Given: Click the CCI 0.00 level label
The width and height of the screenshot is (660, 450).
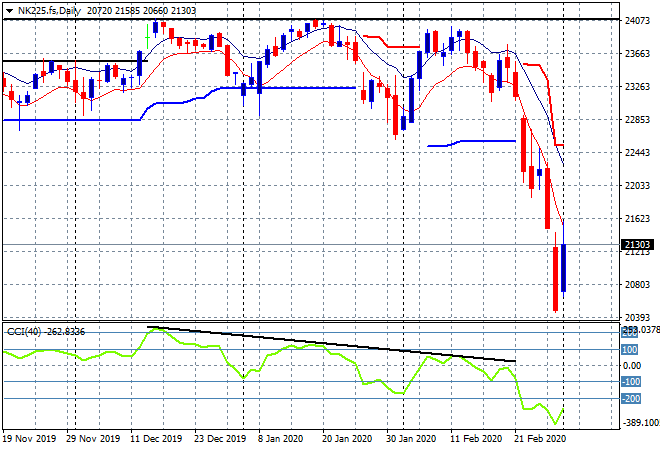Looking at the screenshot, I should [632, 365].
